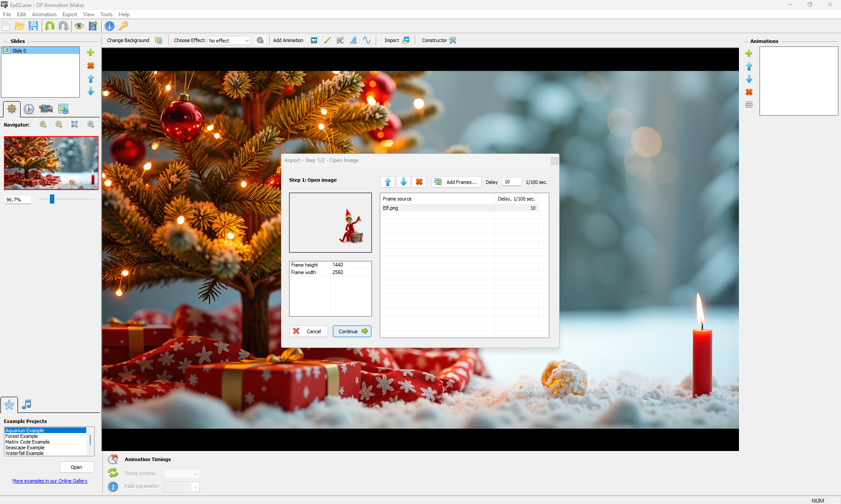Open the Fade parameter dropdown
The image size is (841, 504).
click(x=195, y=487)
